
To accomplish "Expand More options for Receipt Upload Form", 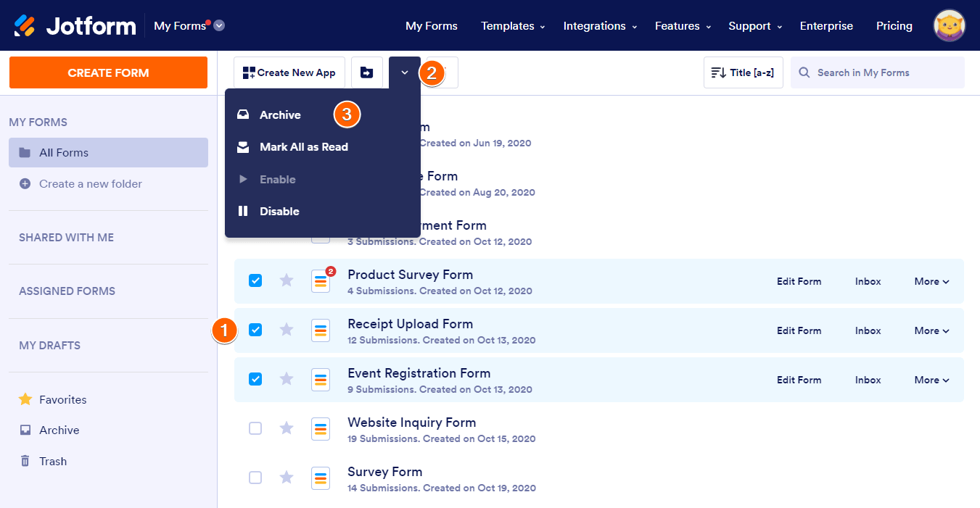I will click(931, 330).
